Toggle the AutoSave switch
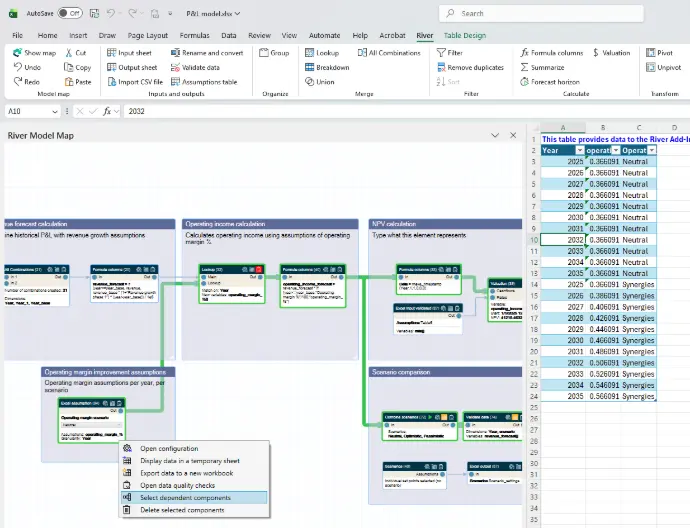 pyautogui.click(x=70, y=13)
